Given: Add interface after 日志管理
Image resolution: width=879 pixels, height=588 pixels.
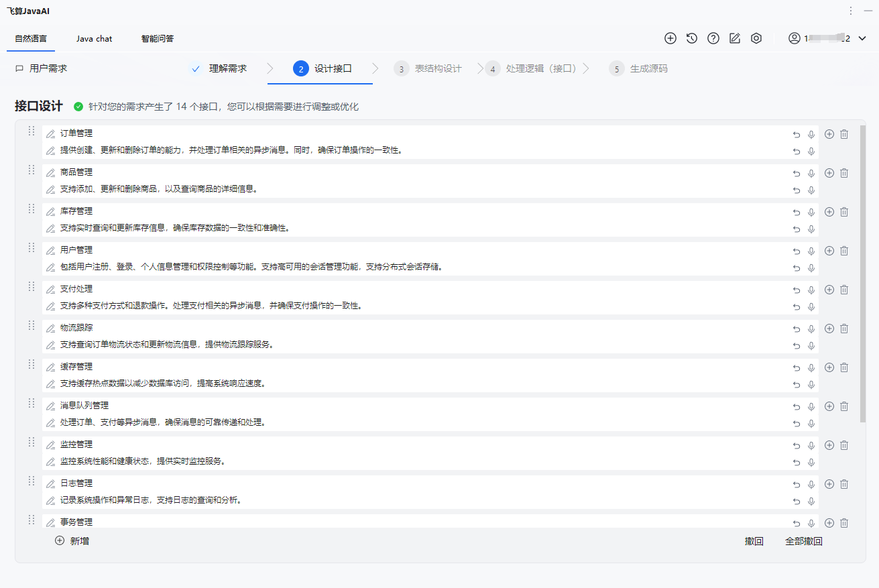Looking at the screenshot, I should [829, 484].
